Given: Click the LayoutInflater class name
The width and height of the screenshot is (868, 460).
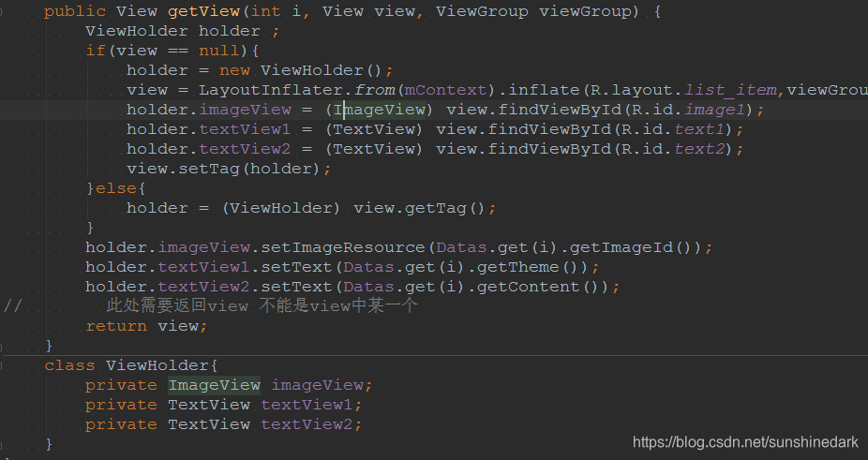Looking at the screenshot, I should click(271, 90).
